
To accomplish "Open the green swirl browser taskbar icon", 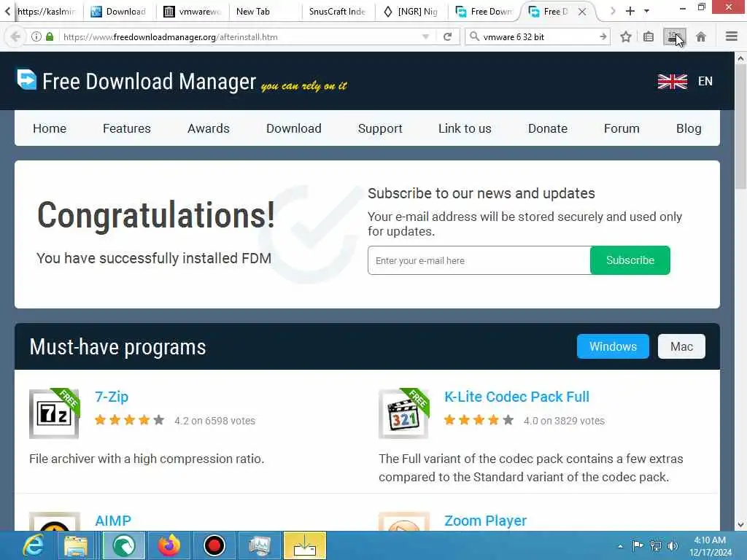I will tap(124, 545).
